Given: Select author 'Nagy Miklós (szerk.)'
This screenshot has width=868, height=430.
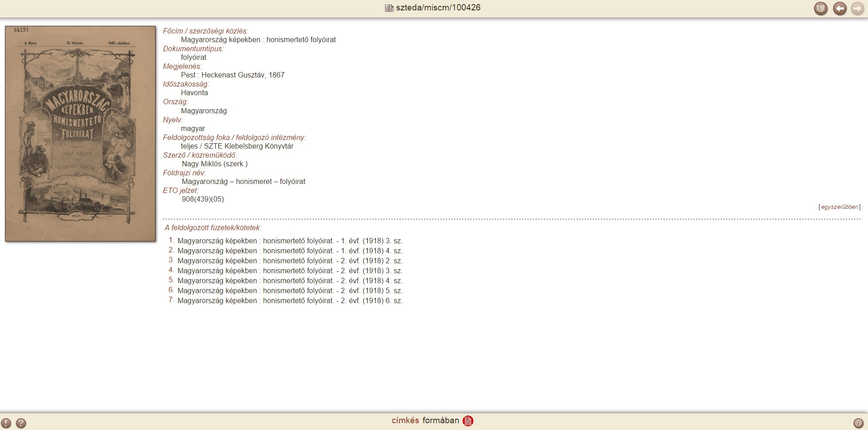Looking at the screenshot, I should point(215,164).
